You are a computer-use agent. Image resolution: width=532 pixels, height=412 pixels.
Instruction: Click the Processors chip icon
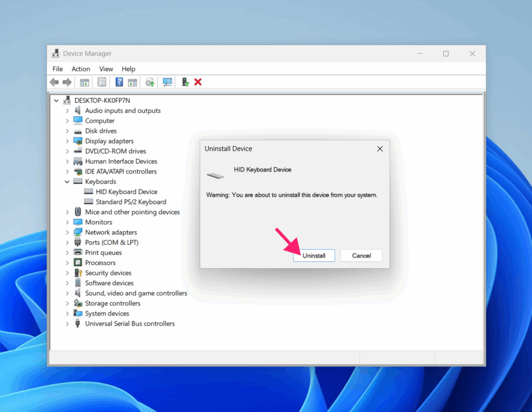click(x=78, y=262)
